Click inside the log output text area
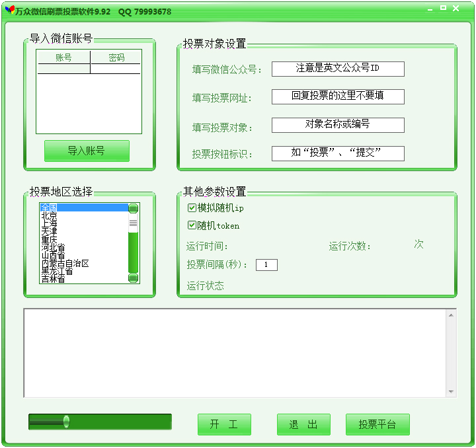Screen dimensions: 476x448 235,353
